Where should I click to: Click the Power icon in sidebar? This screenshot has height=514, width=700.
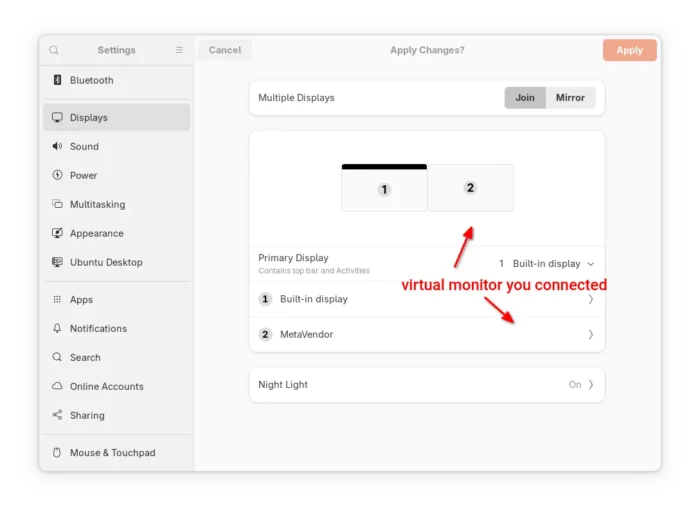pos(57,175)
